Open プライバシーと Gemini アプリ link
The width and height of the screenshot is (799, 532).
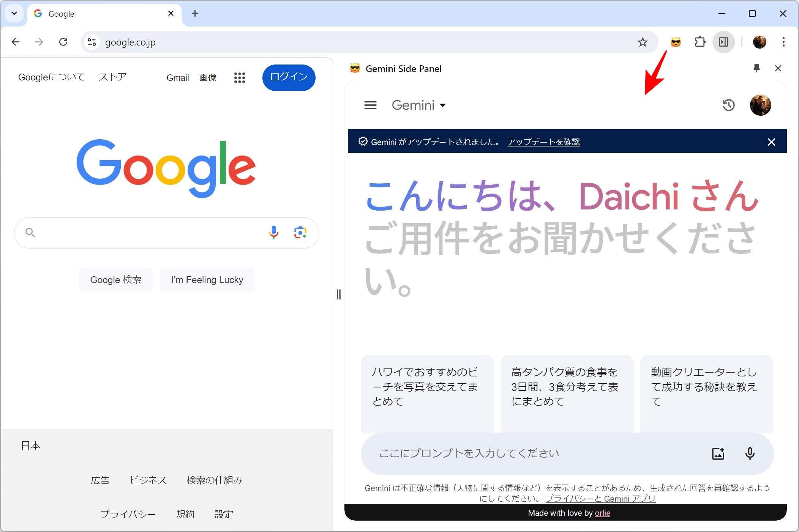click(x=600, y=499)
